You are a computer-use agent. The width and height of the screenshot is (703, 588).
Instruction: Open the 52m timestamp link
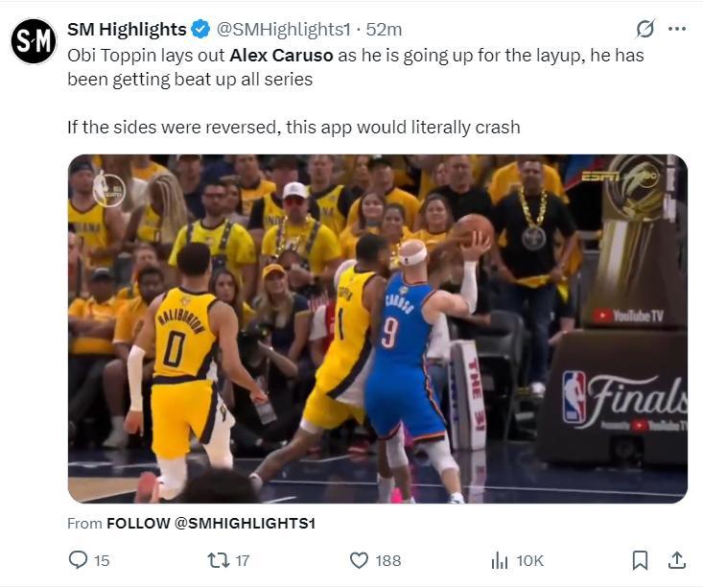tap(385, 29)
